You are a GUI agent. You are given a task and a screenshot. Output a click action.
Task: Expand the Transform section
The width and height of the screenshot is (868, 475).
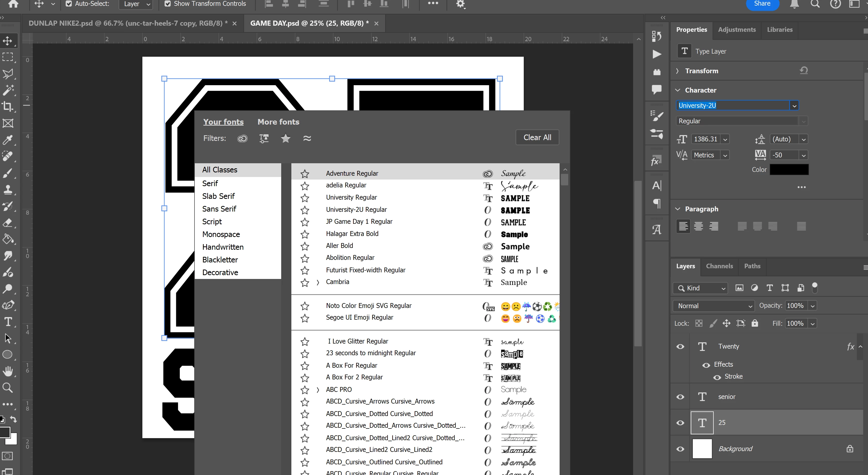[x=677, y=71]
